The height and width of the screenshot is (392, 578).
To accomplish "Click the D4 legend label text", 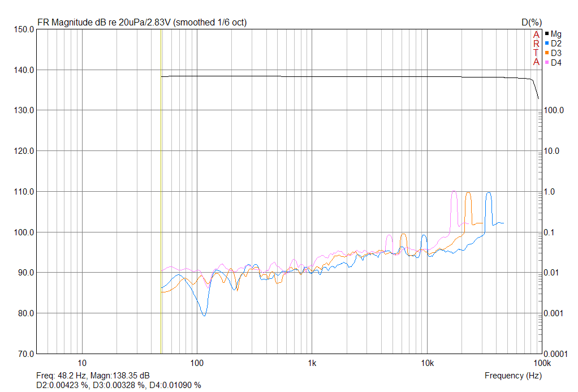I will tap(556, 63).
